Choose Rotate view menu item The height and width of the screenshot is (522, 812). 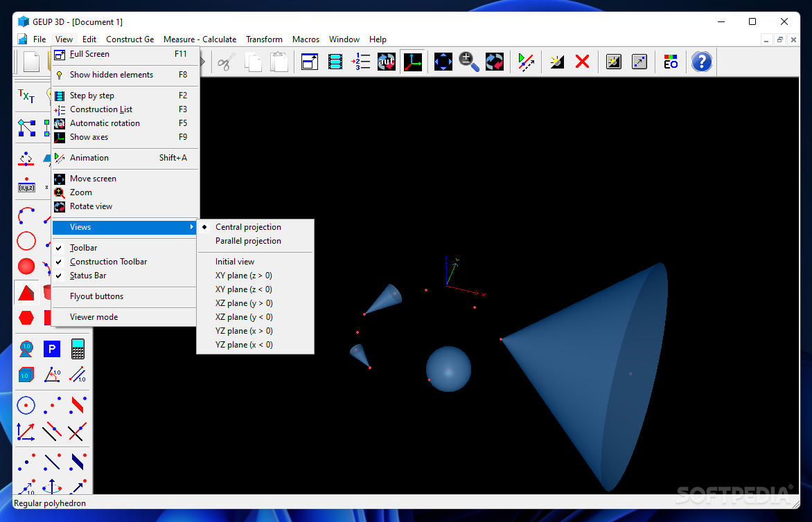point(124,206)
